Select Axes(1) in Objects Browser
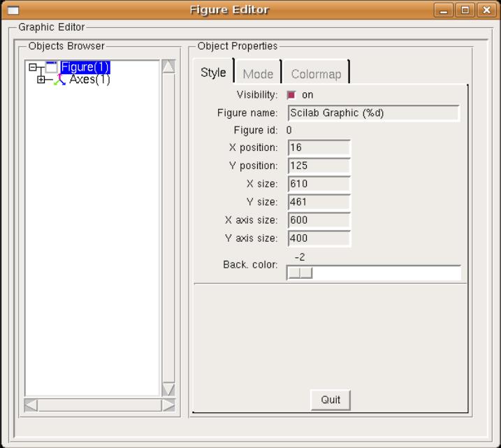 (89, 79)
